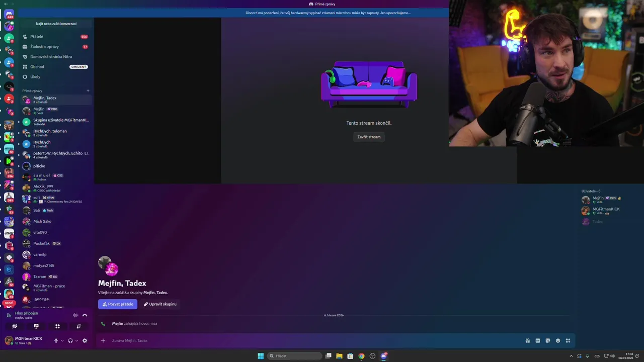
Task: Open Domovská stránka Nitra
Action: 56,57
